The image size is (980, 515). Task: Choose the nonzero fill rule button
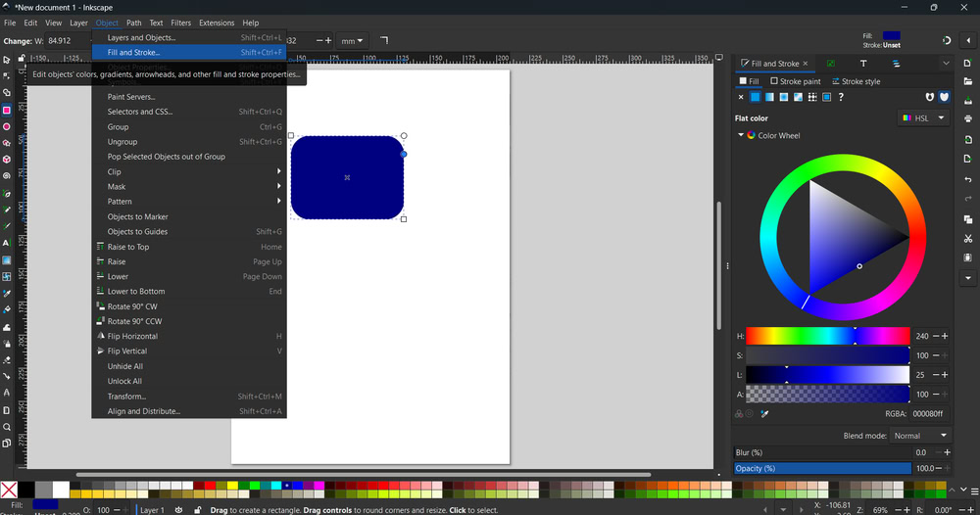944,97
